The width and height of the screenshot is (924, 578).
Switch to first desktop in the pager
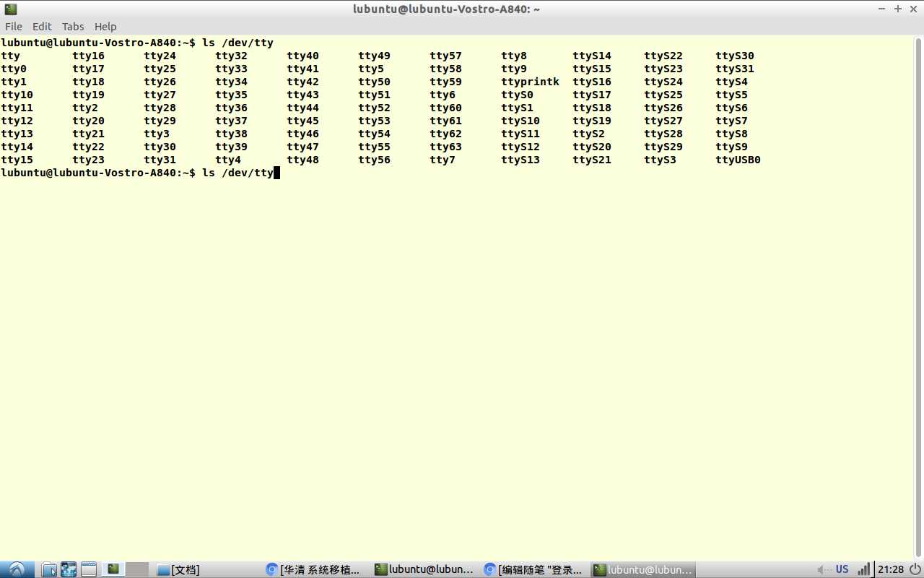click(x=113, y=569)
